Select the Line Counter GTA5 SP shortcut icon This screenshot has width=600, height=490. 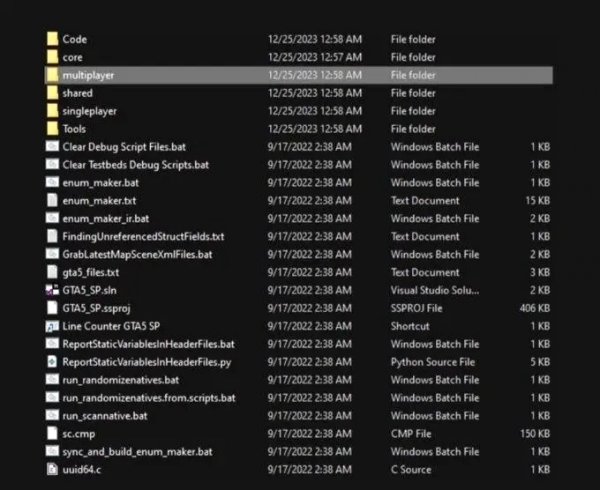coord(52,326)
